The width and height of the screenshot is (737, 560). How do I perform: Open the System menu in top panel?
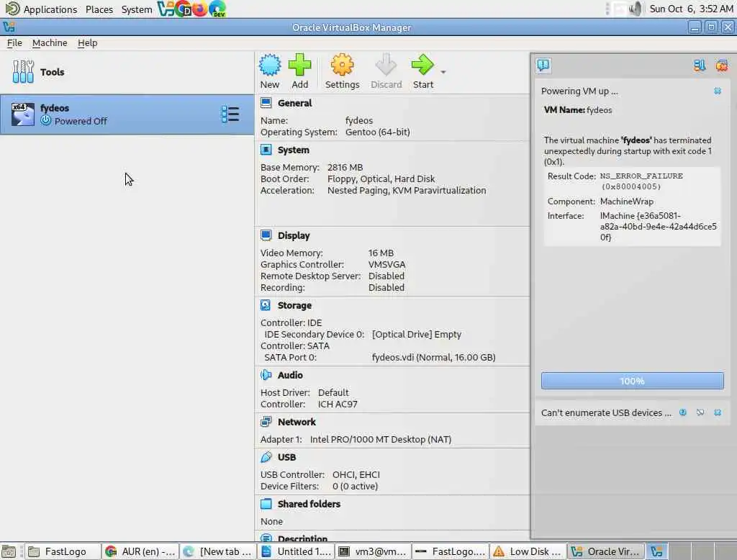coord(136,9)
